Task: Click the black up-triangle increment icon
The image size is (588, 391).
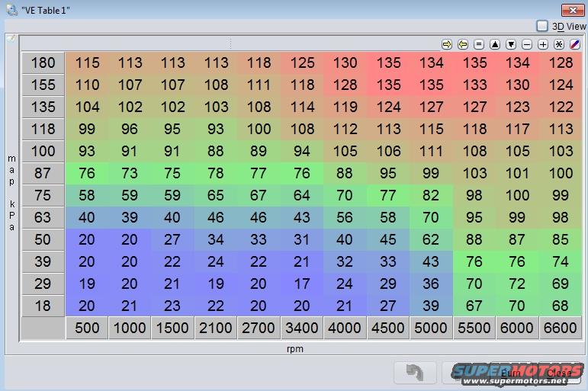Action: pos(495,45)
